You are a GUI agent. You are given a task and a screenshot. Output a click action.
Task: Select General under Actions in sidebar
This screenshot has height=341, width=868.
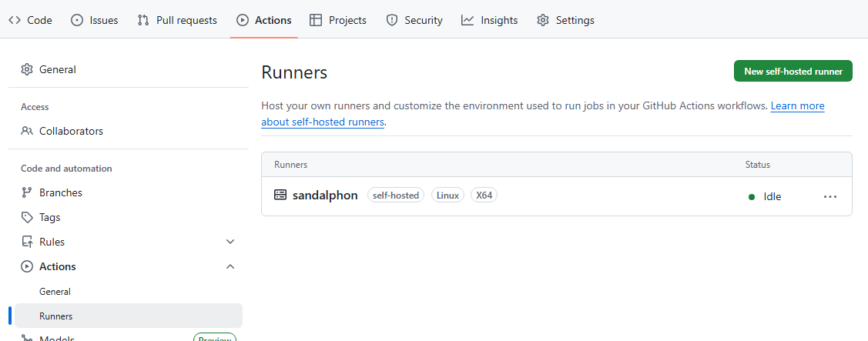[x=55, y=292]
